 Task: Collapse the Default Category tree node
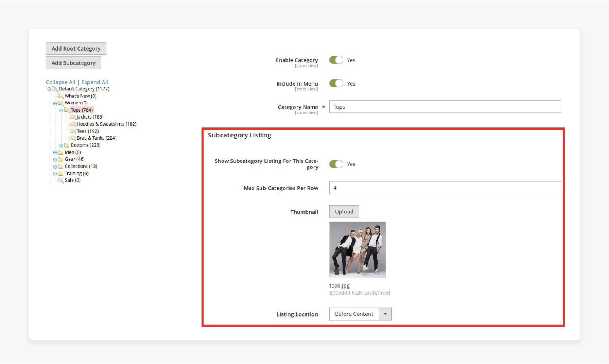(x=49, y=89)
